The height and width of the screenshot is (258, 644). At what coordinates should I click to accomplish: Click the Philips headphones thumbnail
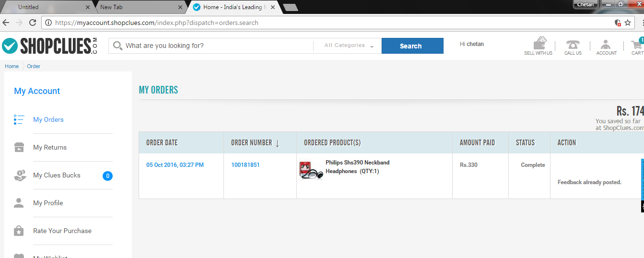[x=311, y=170]
